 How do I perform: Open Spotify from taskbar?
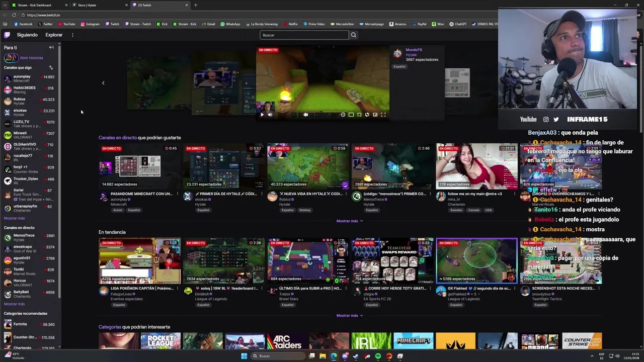click(x=378, y=356)
